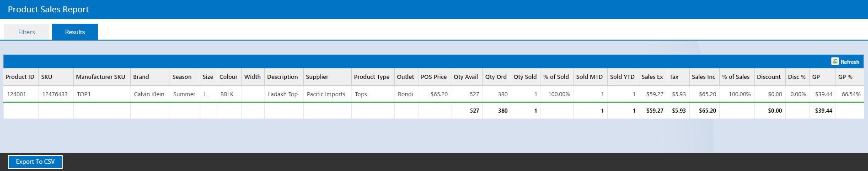This screenshot has width=868, height=171.
Task: Select the Bondi outlet cell
Action: [x=406, y=94]
